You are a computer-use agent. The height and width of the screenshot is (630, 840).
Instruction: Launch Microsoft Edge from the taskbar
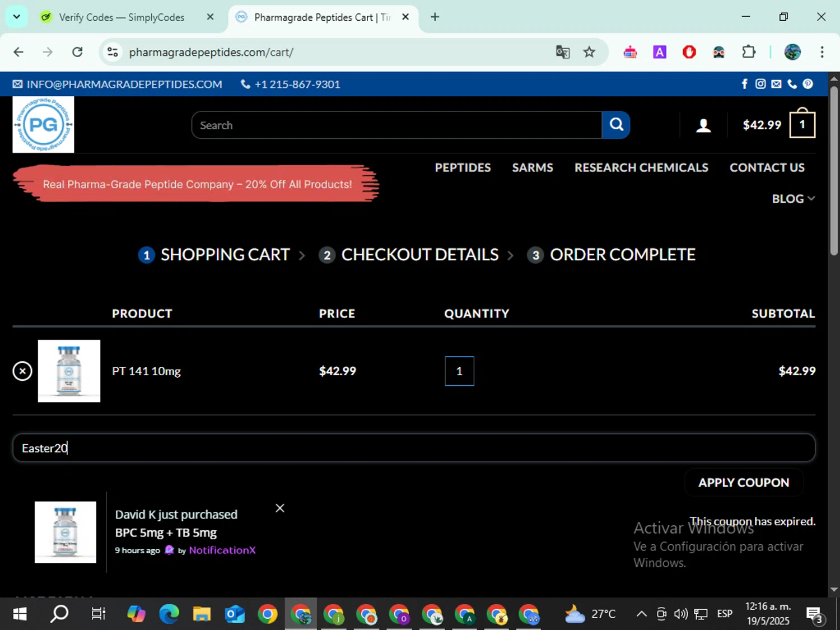point(169,614)
